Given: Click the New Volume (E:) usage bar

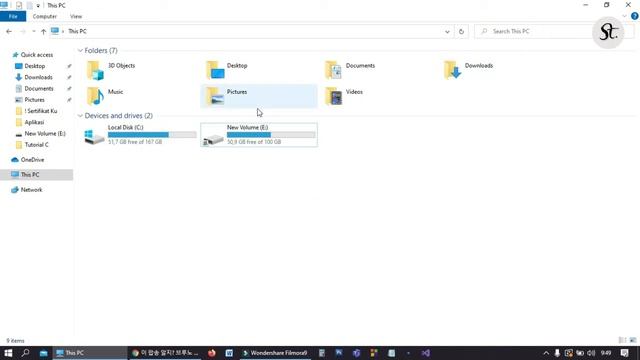Looking at the screenshot, I should click(271, 135).
